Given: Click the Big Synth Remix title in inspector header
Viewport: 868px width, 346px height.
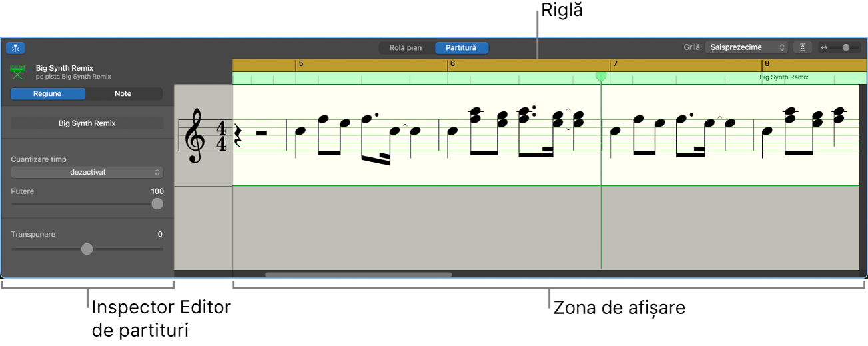Looking at the screenshot, I should pos(64,68).
